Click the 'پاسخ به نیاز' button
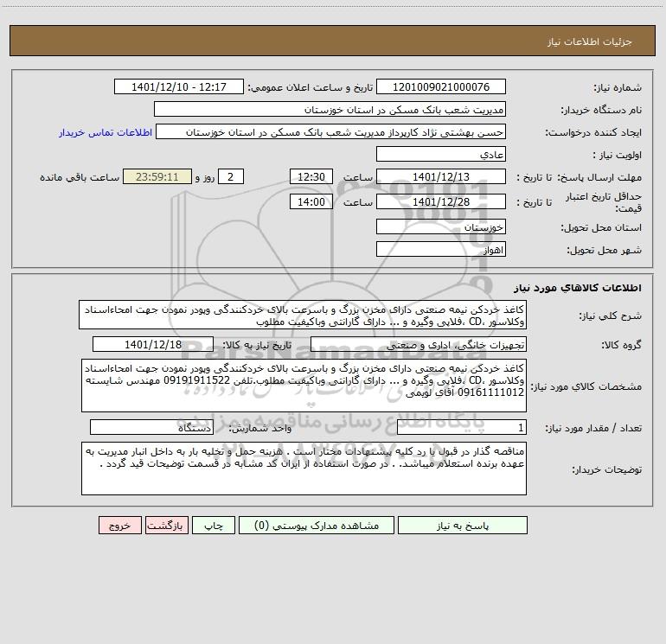 (x=463, y=526)
